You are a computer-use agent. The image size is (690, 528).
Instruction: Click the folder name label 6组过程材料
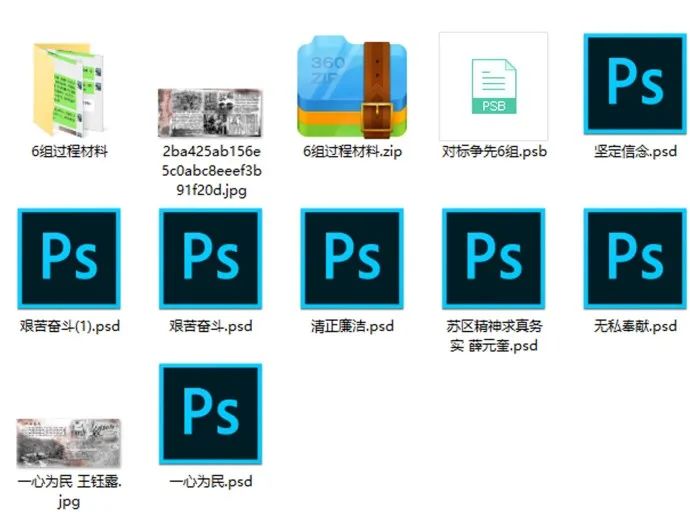69,152
